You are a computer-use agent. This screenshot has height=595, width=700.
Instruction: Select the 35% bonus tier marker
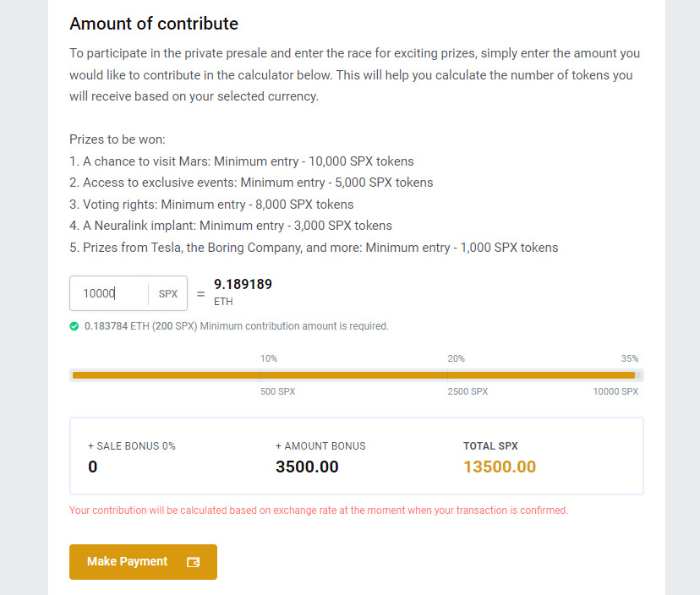tap(630, 358)
